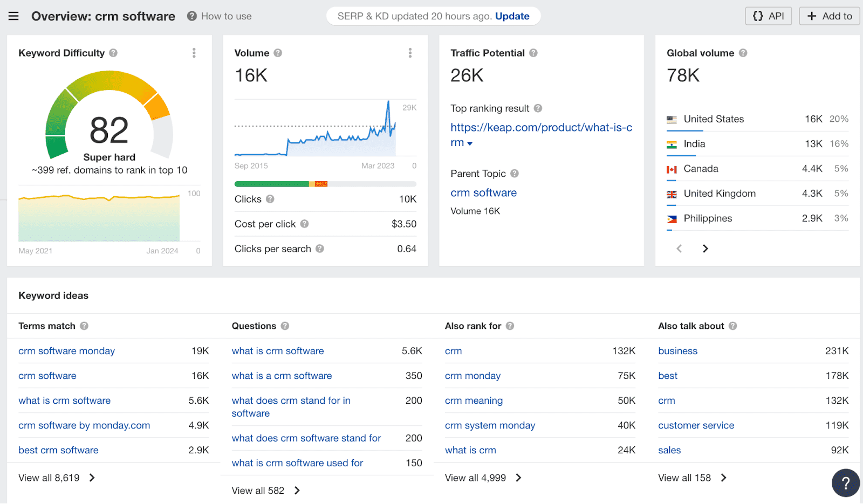Open the help chat bubble
This screenshot has width=863, height=504.
[x=845, y=482]
